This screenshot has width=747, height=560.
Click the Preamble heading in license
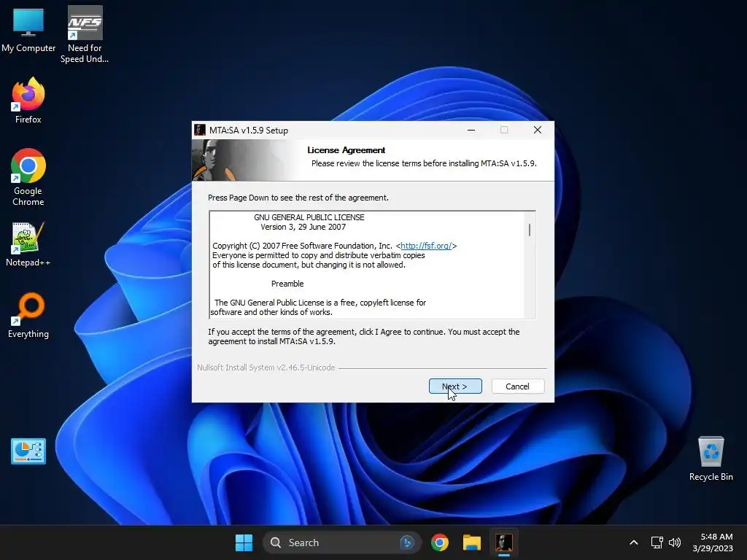tap(287, 284)
